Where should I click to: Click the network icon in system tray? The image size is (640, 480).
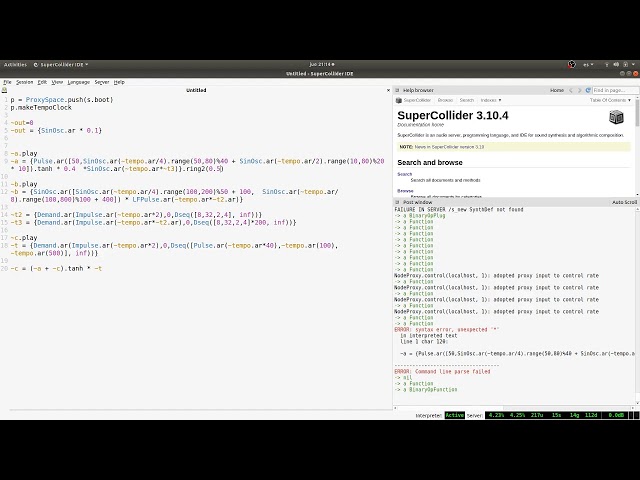pyautogui.click(x=607, y=64)
